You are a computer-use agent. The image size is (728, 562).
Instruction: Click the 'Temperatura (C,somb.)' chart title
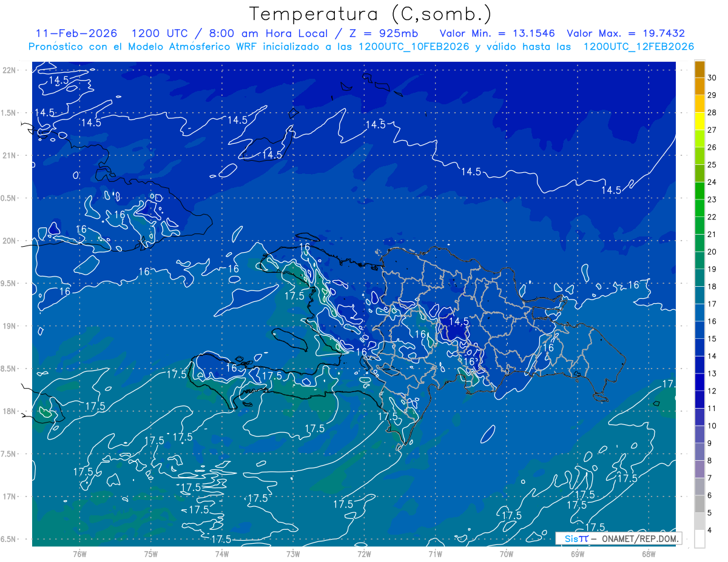[371, 14]
